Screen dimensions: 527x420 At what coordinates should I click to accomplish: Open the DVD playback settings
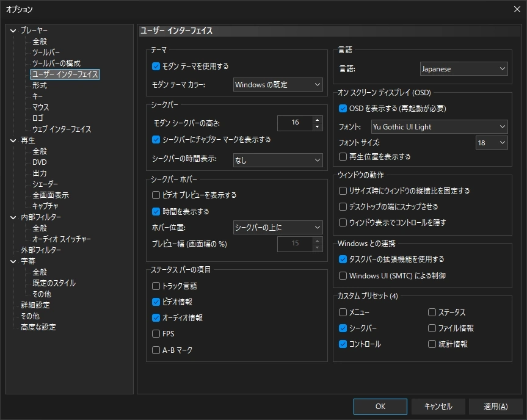(39, 162)
